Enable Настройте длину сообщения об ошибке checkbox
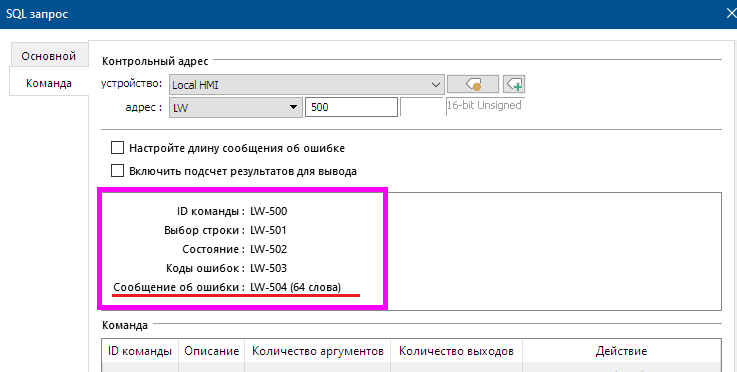The height and width of the screenshot is (372, 737). [x=117, y=148]
